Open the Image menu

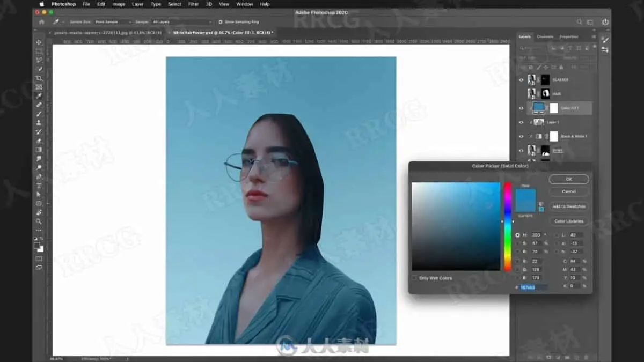(119, 4)
